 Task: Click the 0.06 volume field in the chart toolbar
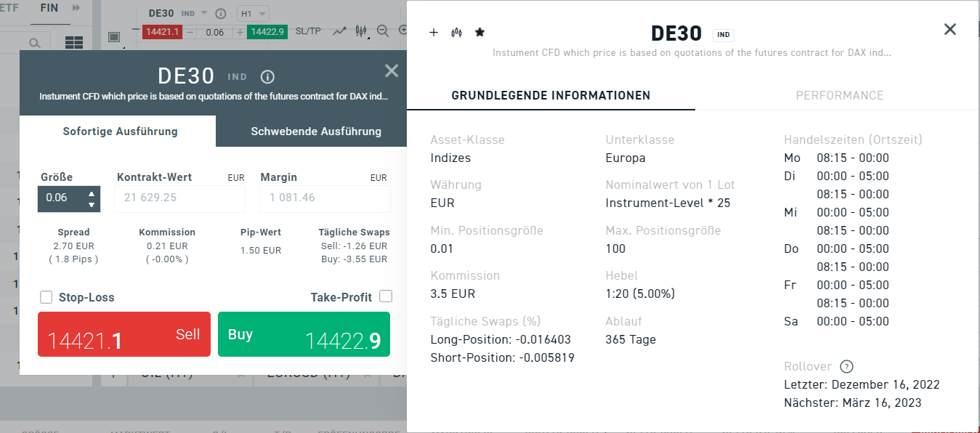pos(214,32)
